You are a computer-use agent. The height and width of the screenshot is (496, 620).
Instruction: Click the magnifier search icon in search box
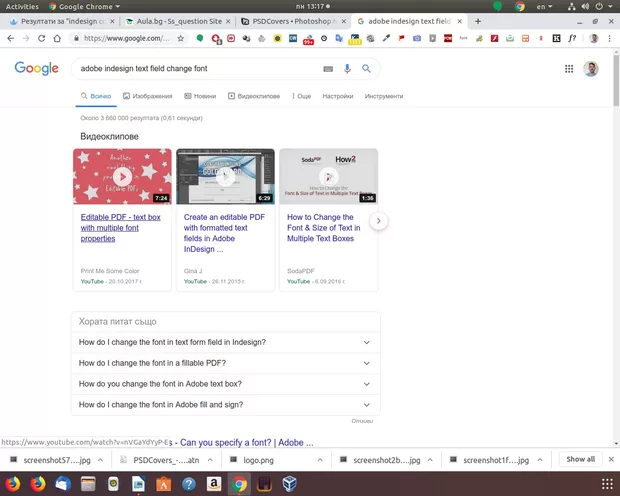(366, 69)
